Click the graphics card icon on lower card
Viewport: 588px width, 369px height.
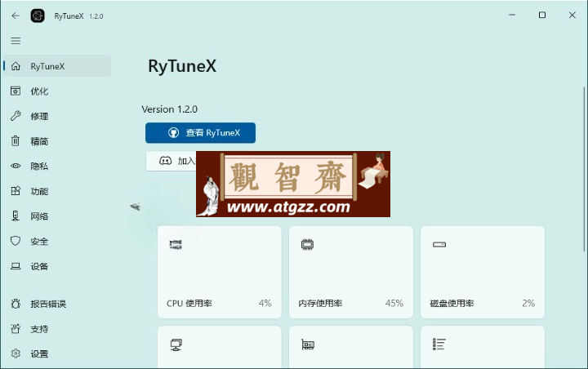tap(308, 345)
